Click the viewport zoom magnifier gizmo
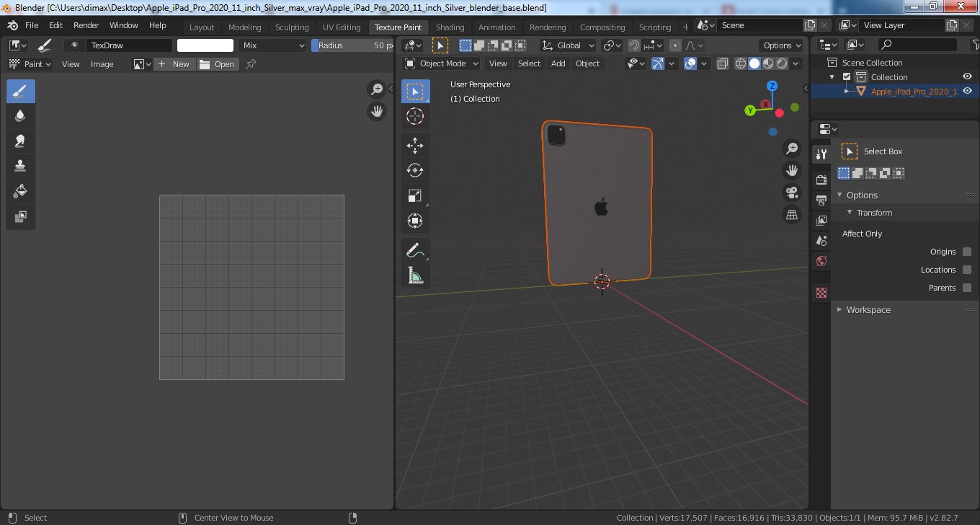Screen dimensions: 980x525 pos(792,149)
